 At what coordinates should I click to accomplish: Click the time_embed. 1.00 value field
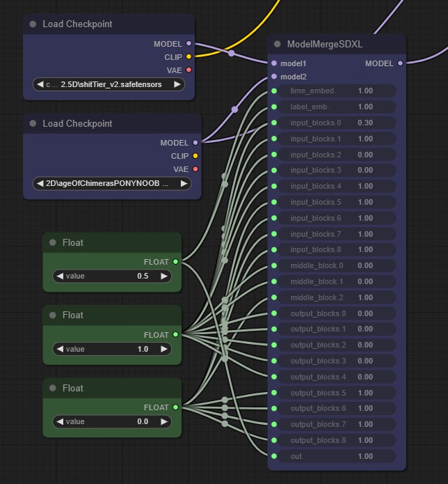(337, 91)
